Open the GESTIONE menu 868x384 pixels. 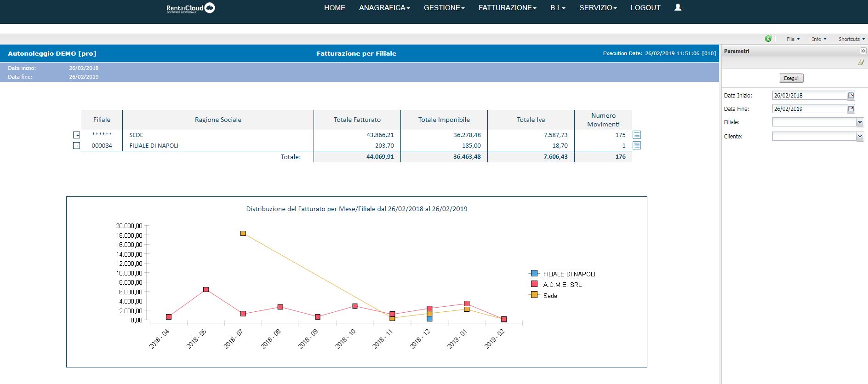coord(444,8)
